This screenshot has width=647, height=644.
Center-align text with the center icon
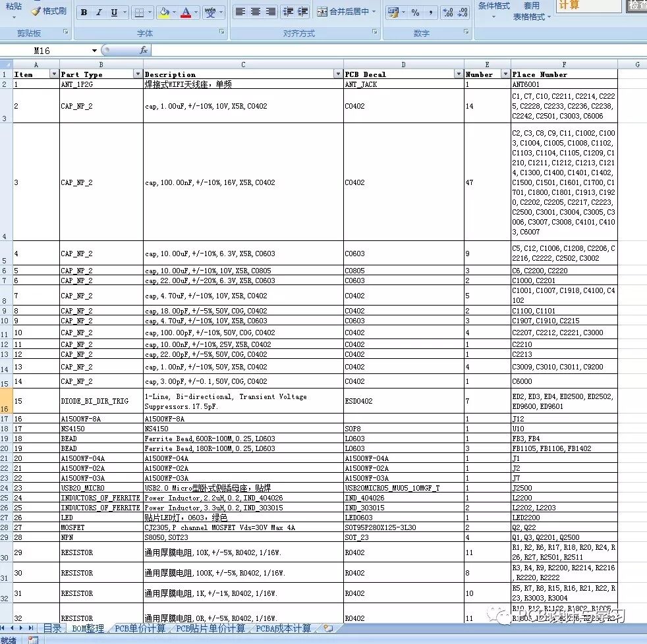pyautogui.click(x=256, y=12)
